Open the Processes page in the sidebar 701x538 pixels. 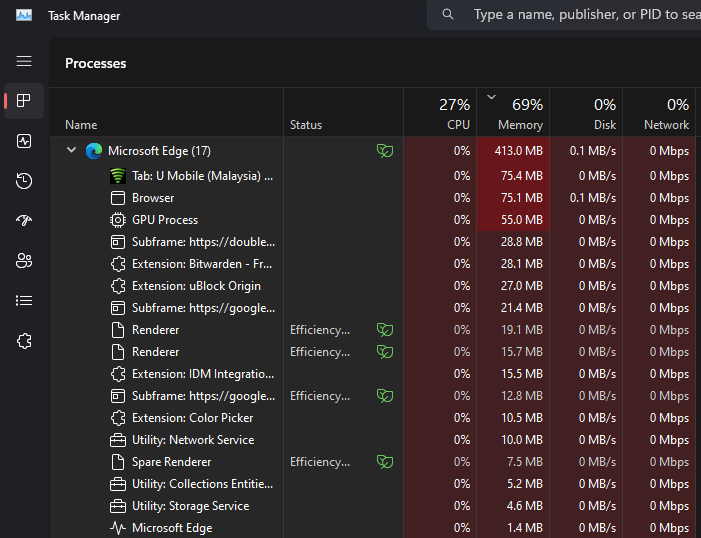coord(24,101)
